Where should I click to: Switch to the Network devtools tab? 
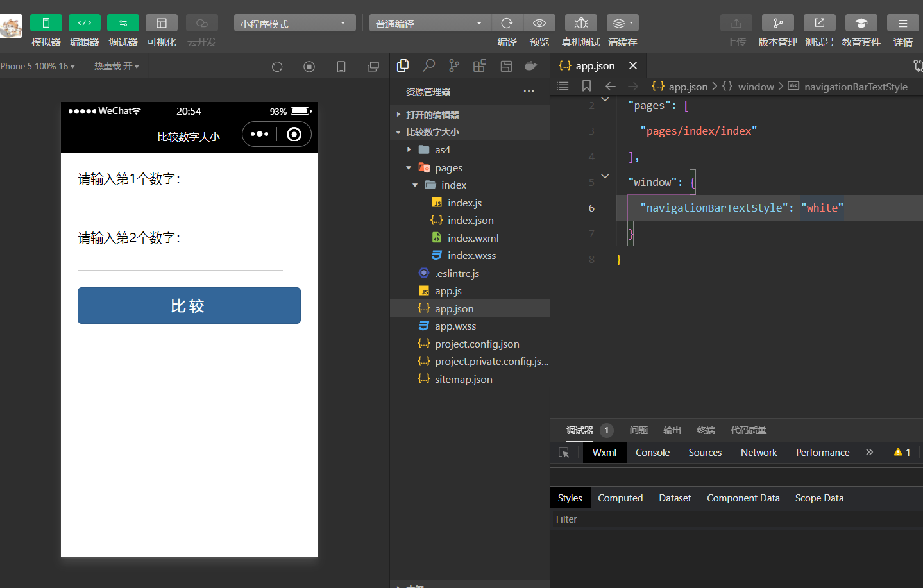click(x=759, y=452)
